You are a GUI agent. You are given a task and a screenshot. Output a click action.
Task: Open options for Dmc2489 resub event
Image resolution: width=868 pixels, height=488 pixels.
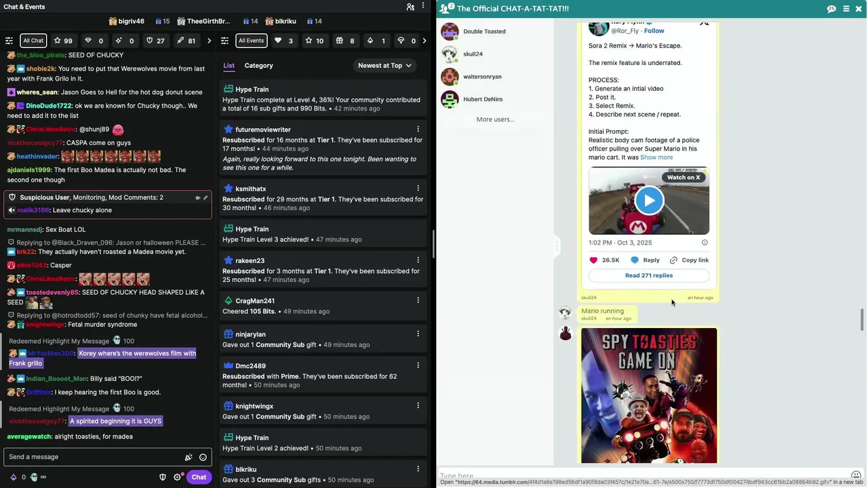click(x=418, y=365)
